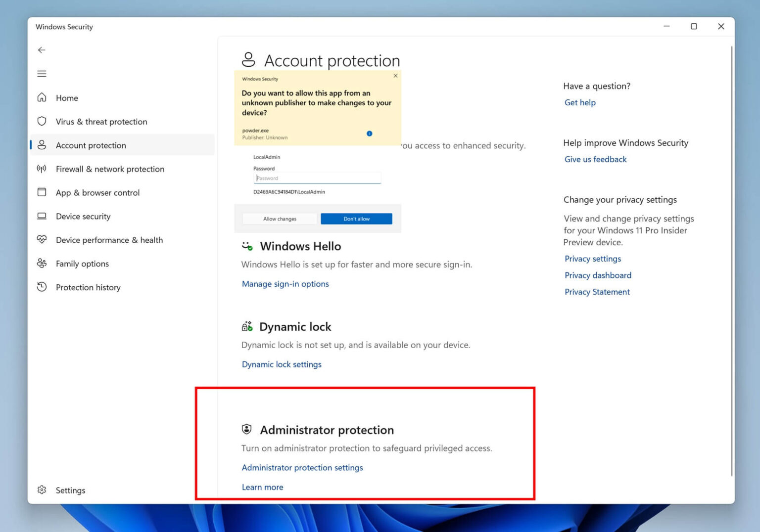Click the Firewall & network protection icon
Viewport: 760px width, 532px height.
(x=42, y=169)
